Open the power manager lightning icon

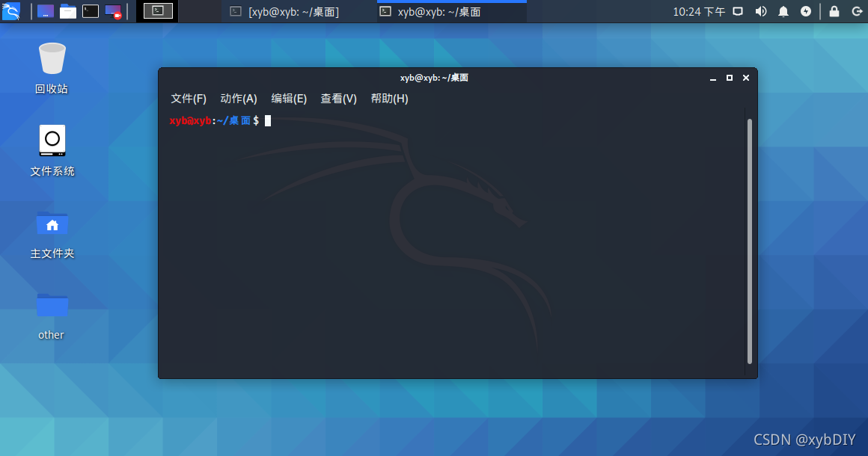(x=806, y=11)
